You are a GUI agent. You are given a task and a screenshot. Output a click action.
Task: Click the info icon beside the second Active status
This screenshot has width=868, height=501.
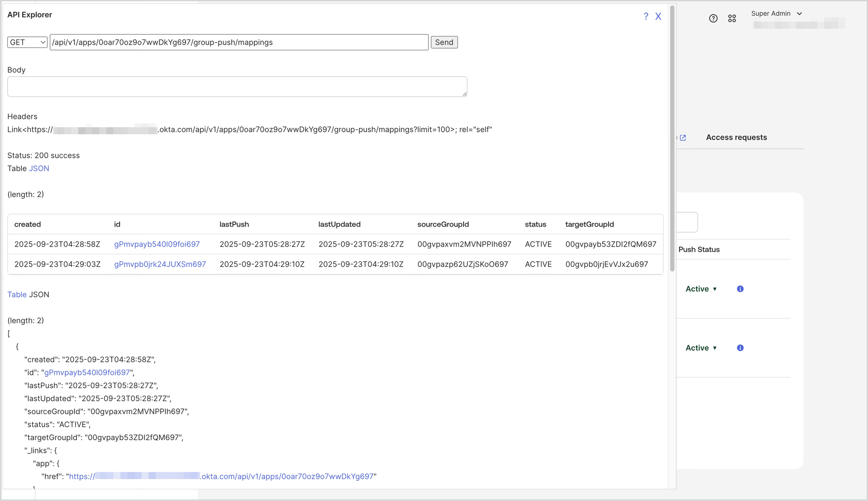740,348
